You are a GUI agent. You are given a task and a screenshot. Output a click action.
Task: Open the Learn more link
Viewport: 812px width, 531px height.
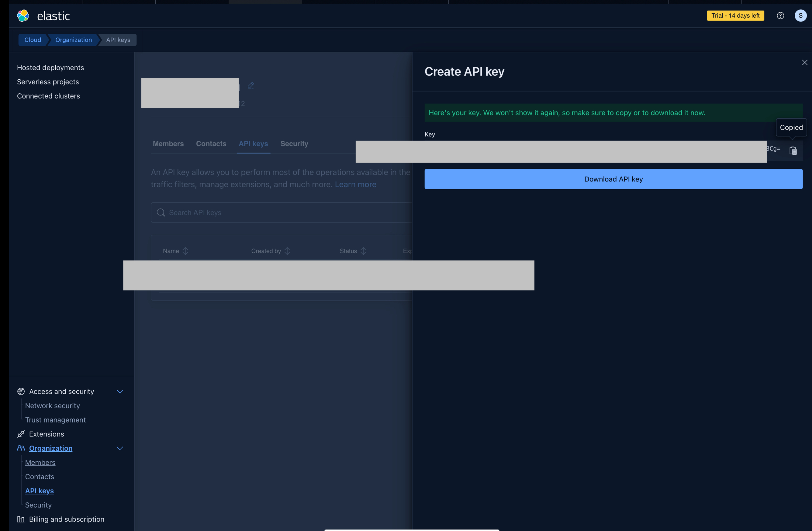[355, 184]
